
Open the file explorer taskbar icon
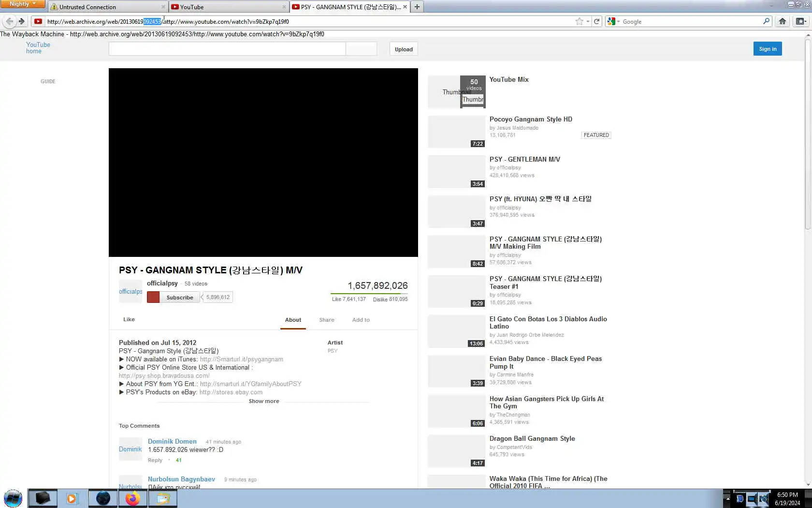[x=163, y=498]
